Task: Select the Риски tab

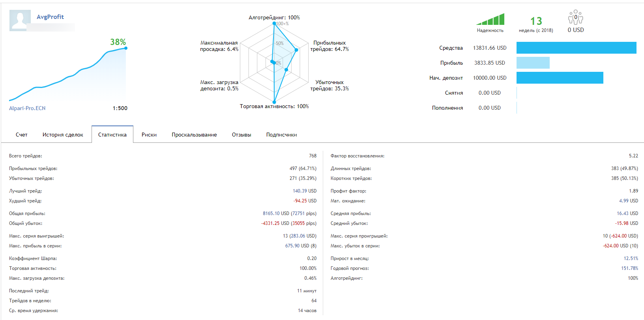Action: pyautogui.click(x=149, y=135)
